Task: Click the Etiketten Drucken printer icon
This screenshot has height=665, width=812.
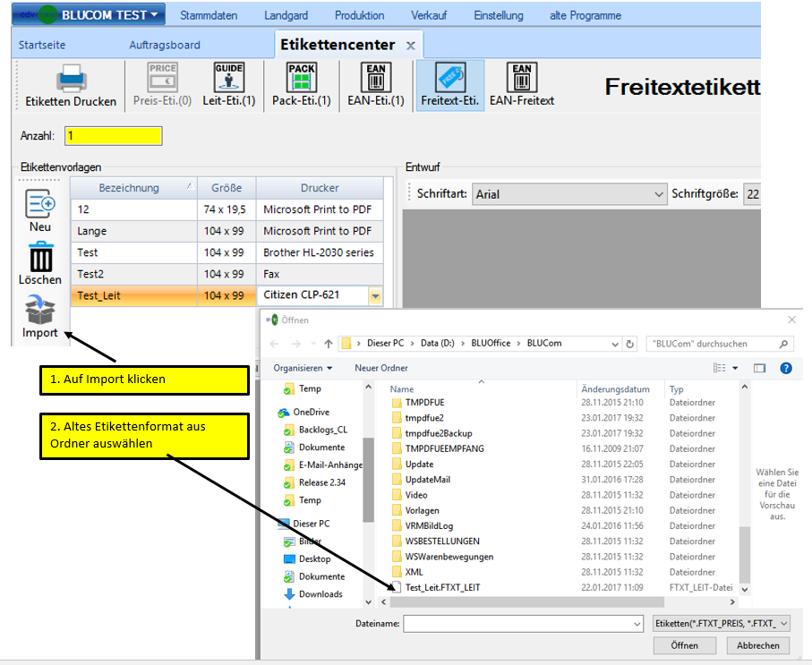Action: (x=71, y=81)
